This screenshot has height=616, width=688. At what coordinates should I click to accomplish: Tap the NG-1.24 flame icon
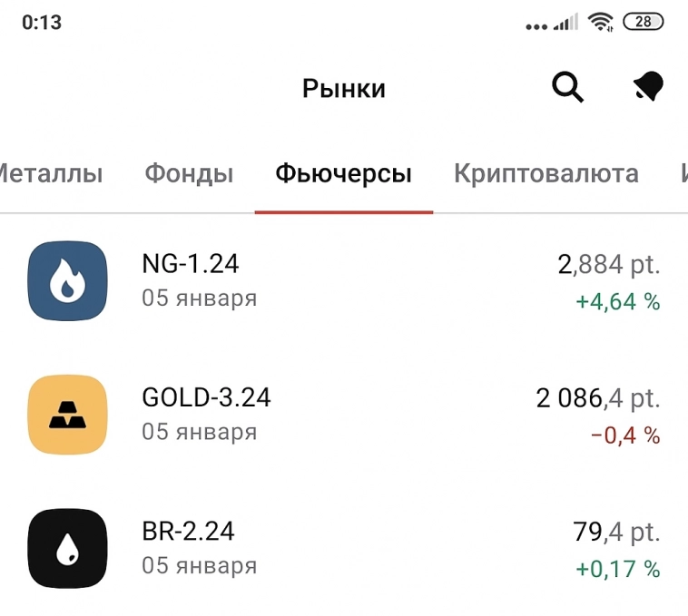tap(67, 280)
